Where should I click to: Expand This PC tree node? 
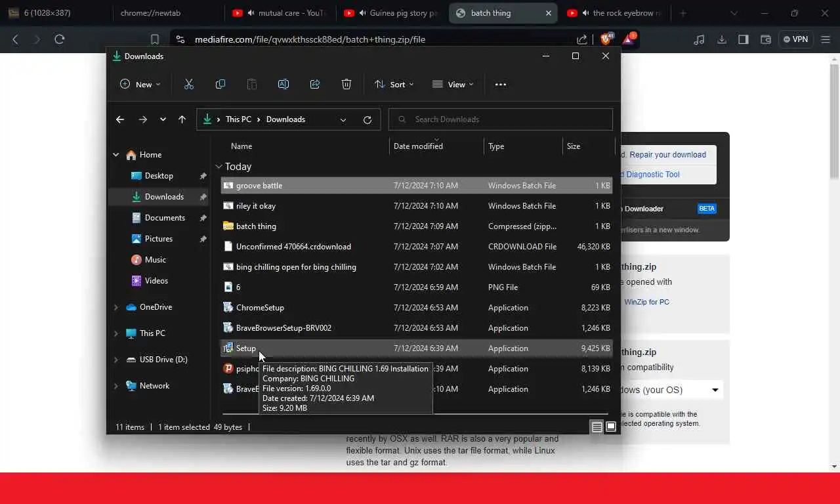coord(116,333)
